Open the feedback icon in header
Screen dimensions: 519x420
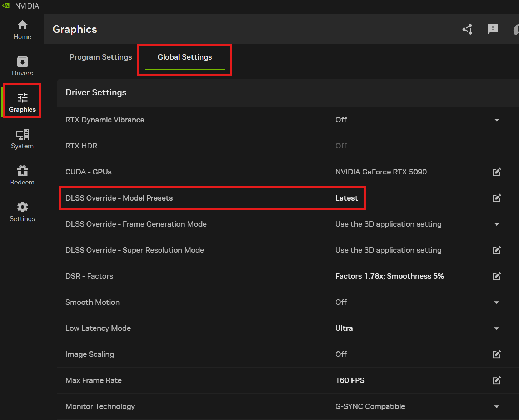pyautogui.click(x=493, y=29)
